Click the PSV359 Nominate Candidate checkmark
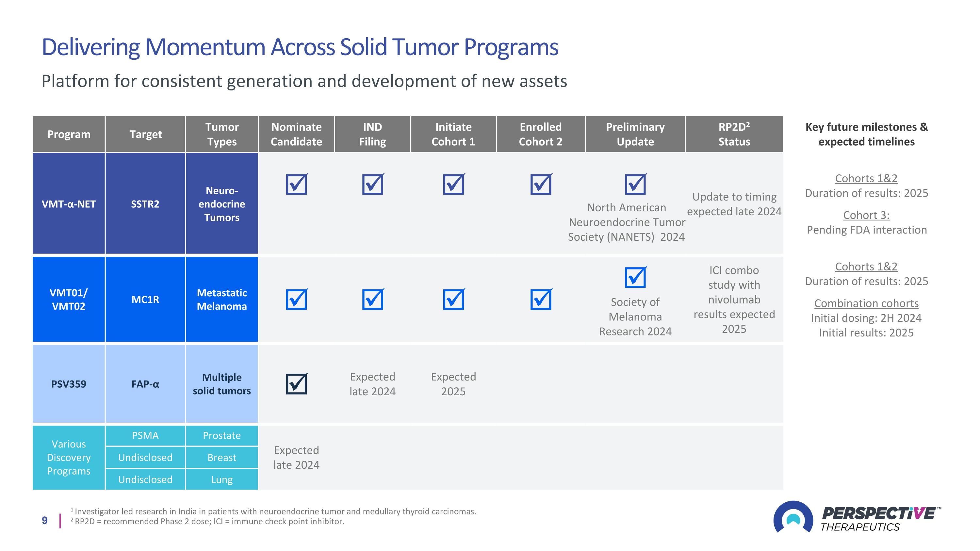This screenshot has width=980, height=551. (297, 384)
